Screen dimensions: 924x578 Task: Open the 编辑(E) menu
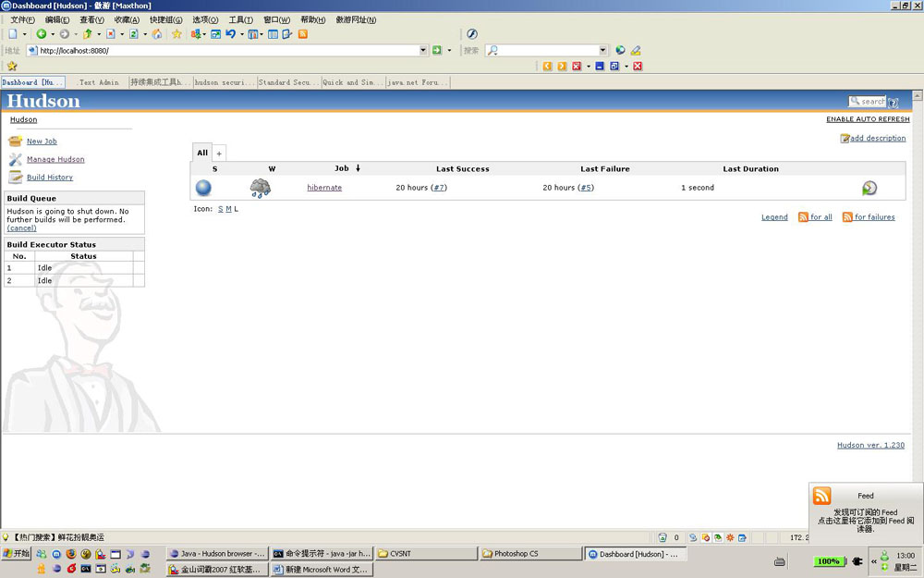pos(57,19)
